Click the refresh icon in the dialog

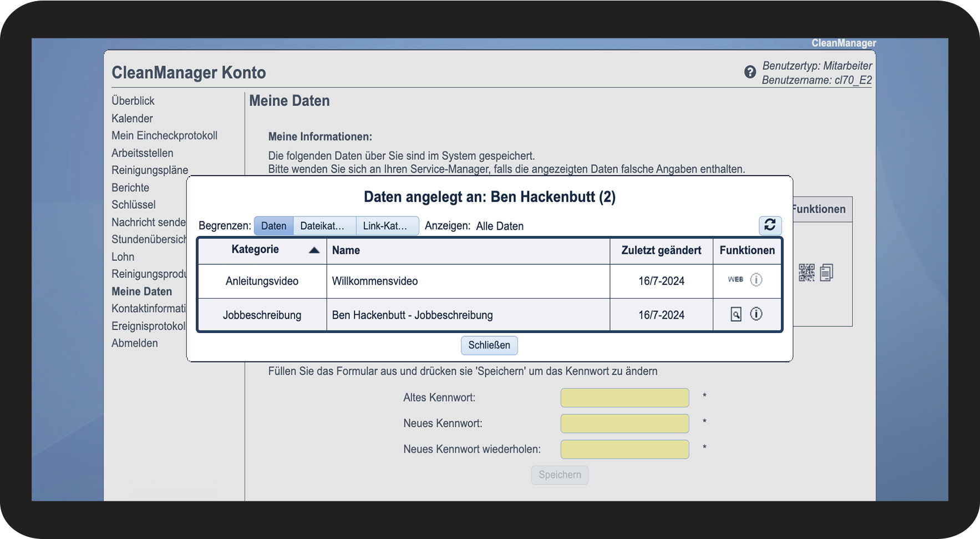[x=770, y=225]
